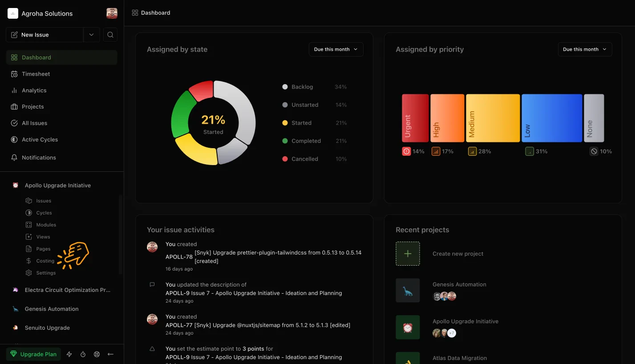Viewport: 635px width, 364px height.
Task: Collapse the sidebar using the arrow icon
Action: 110,354
